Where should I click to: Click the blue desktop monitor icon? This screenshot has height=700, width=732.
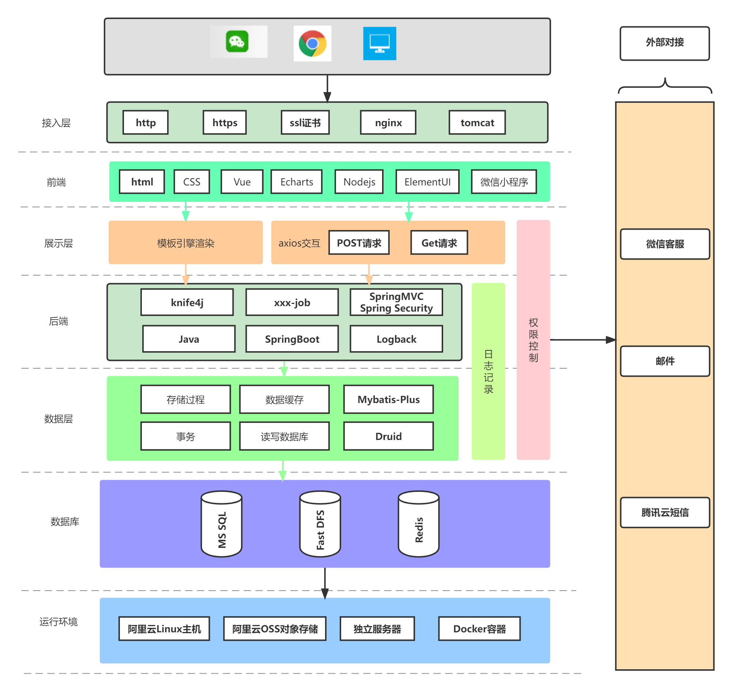pyautogui.click(x=380, y=43)
